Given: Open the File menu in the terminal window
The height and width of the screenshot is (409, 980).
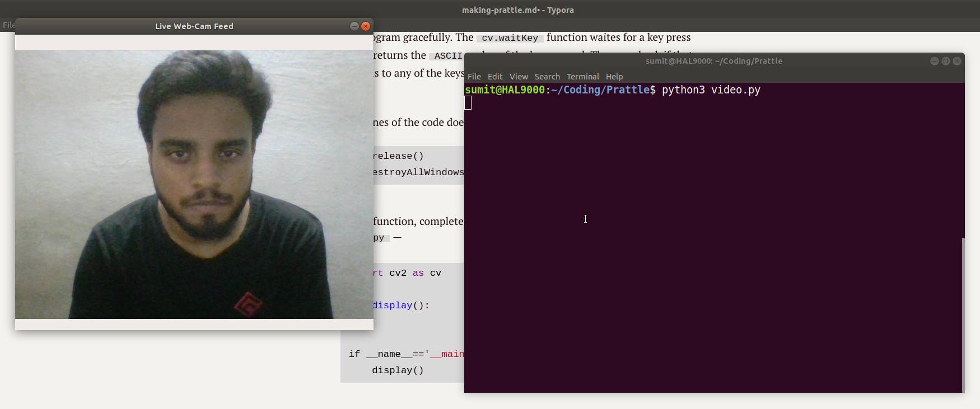Looking at the screenshot, I should (474, 77).
